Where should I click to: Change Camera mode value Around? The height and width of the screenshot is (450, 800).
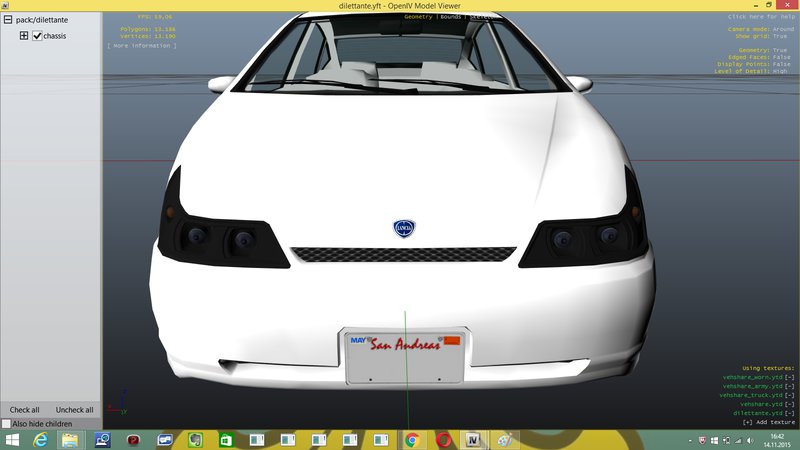[783, 30]
